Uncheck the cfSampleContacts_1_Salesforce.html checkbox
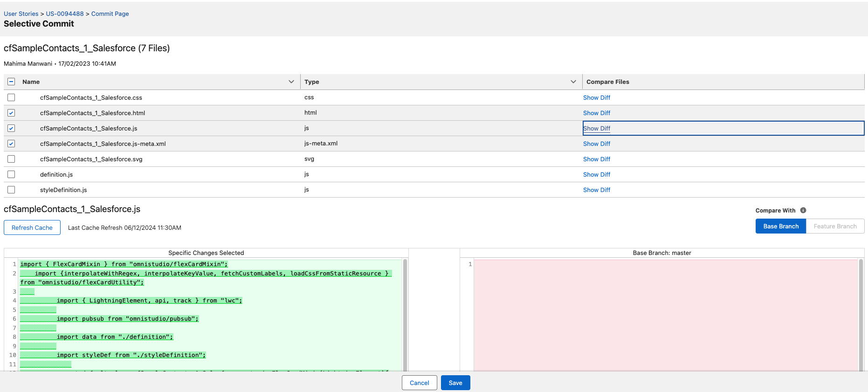Screen dimensions: 868x392 11,113
